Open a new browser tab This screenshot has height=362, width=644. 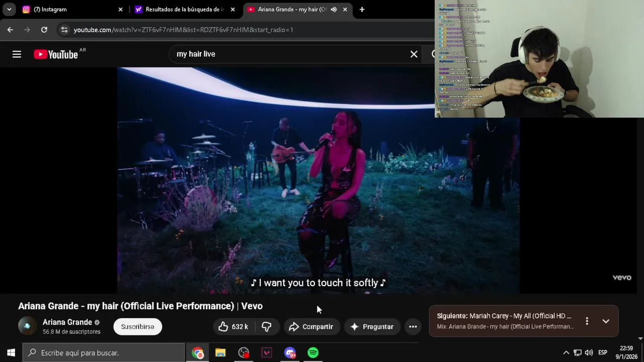[x=362, y=9]
